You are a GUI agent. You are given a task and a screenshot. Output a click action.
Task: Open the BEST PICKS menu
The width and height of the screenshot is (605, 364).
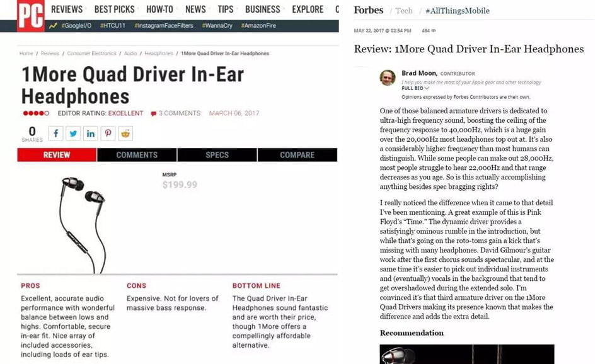114,9
